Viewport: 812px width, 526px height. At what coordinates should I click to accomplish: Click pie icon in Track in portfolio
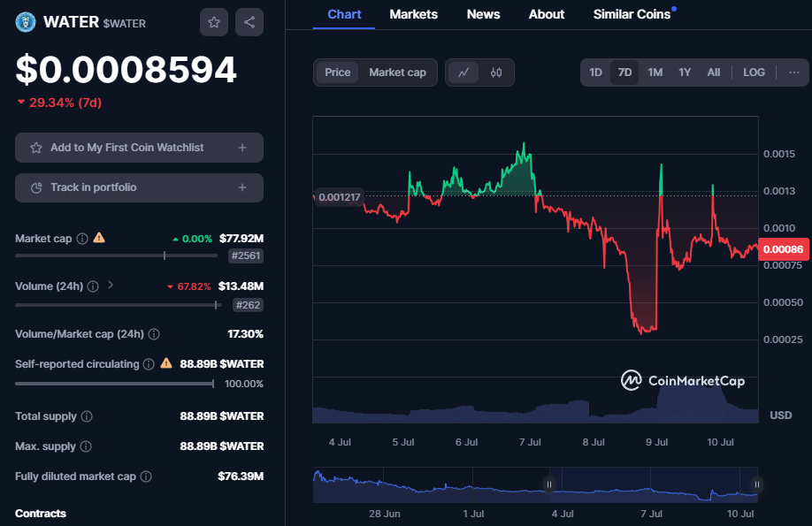tap(36, 188)
